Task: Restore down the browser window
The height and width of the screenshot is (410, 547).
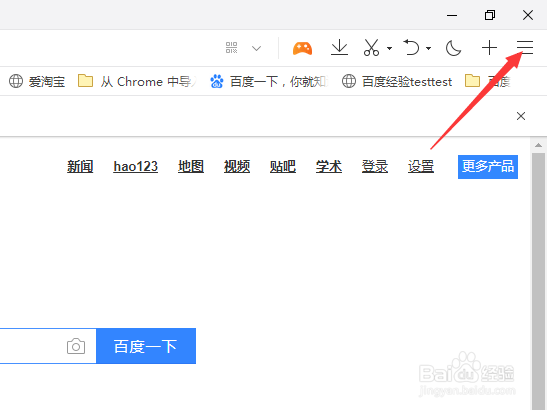Action: pyautogui.click(x=490, y=15)
